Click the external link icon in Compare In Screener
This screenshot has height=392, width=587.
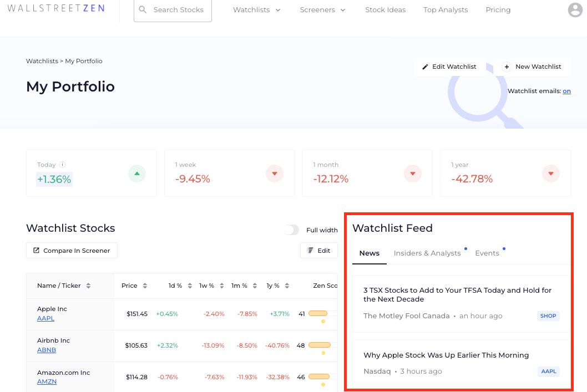tap(36, 250)
